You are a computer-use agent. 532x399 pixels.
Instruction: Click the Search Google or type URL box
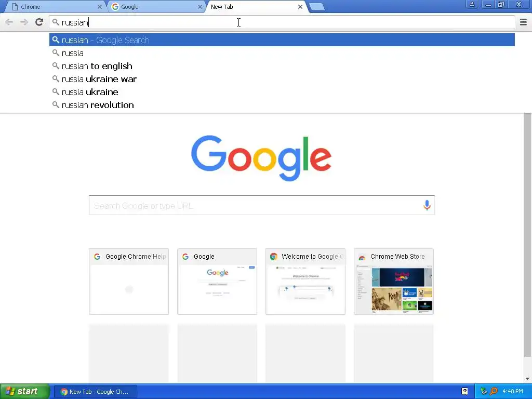coord(262,205)
